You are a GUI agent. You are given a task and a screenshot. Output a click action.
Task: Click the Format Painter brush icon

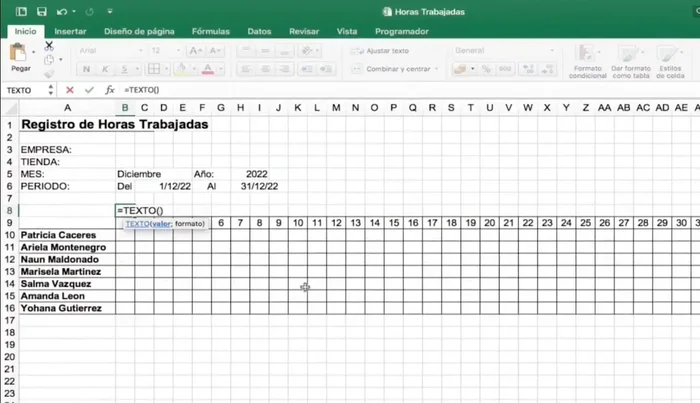point(49,74)
